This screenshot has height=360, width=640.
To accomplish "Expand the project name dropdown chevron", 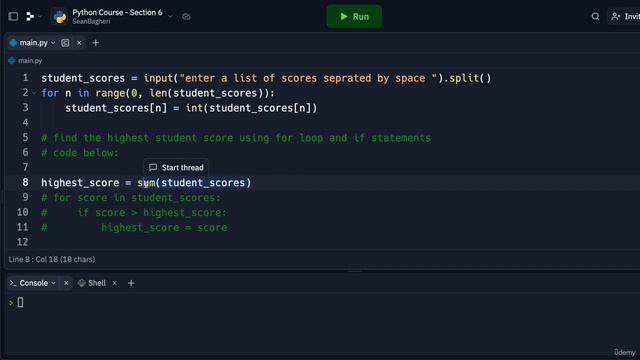I will tap(170, 17).
